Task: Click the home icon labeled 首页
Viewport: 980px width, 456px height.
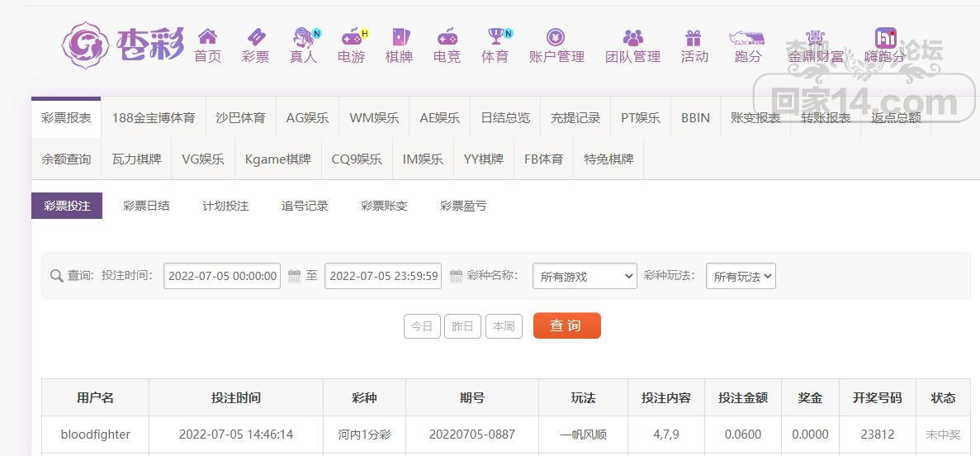Action: pyautogui.click(x=207, y=36)
